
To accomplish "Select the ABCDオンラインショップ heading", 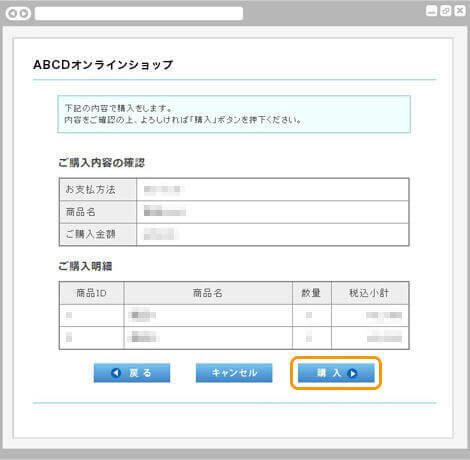I will pyautogui.click(x=103, y=65).
